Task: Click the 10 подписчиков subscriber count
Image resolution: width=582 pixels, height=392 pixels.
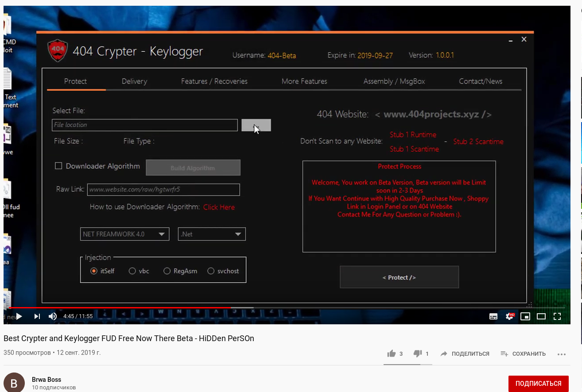Action: (x=54, y=388)
